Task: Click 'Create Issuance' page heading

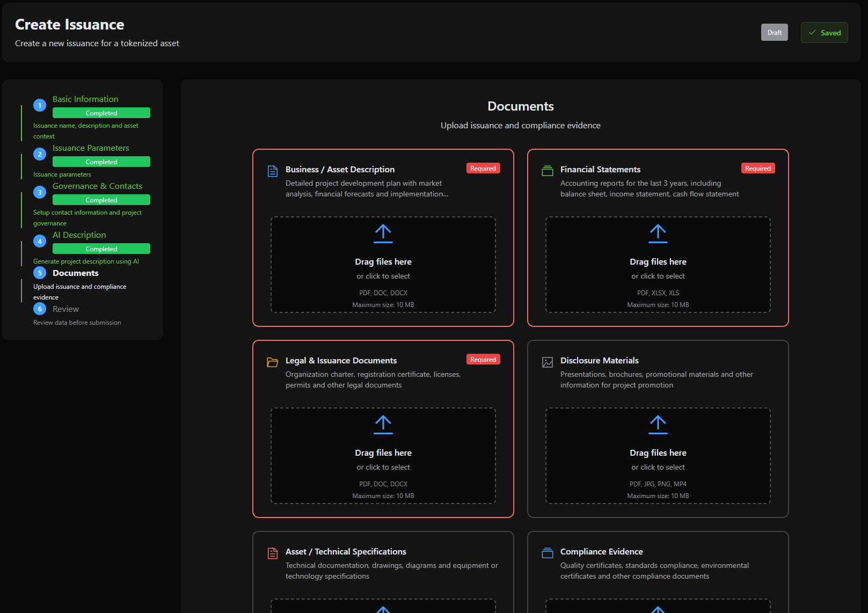Action: click(x=69, y=25)
